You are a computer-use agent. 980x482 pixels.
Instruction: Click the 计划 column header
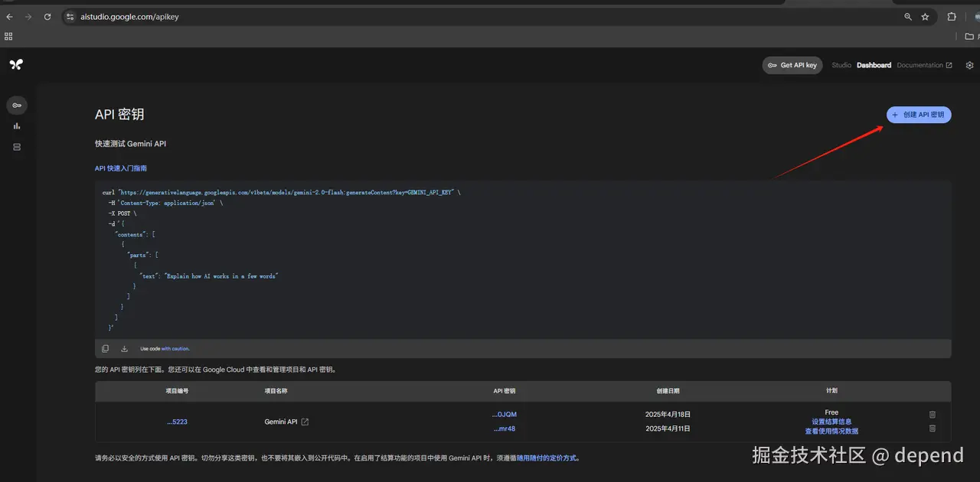pos(831,391)
